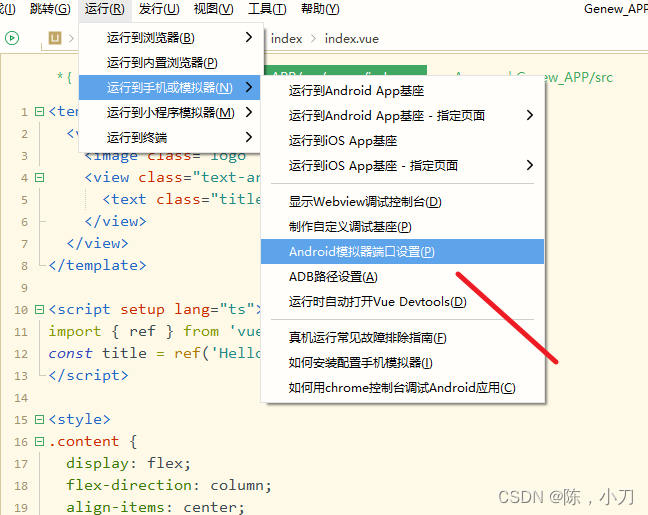
Task: Click 'align-items: center;' on line 19
Action: 155,507
